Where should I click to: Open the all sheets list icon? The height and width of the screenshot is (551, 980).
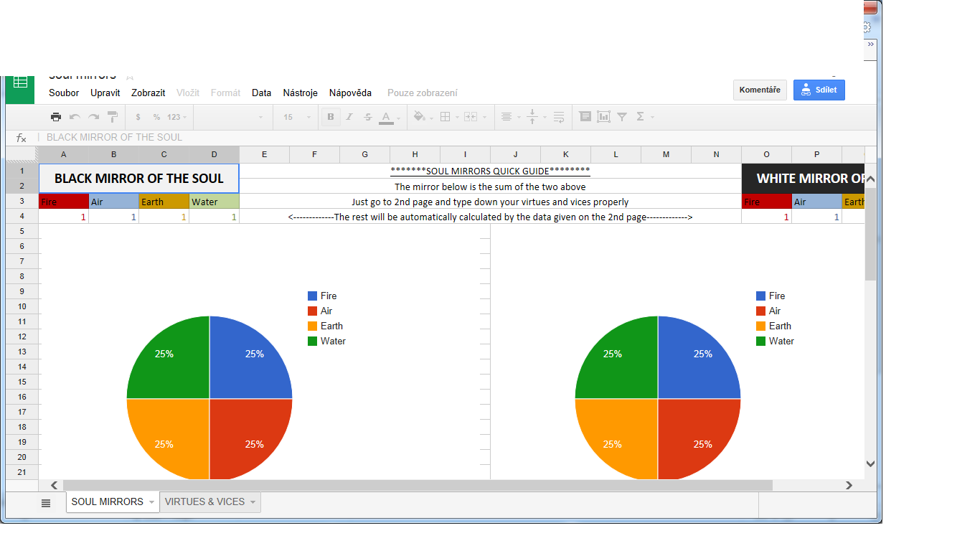click(46, 503)
